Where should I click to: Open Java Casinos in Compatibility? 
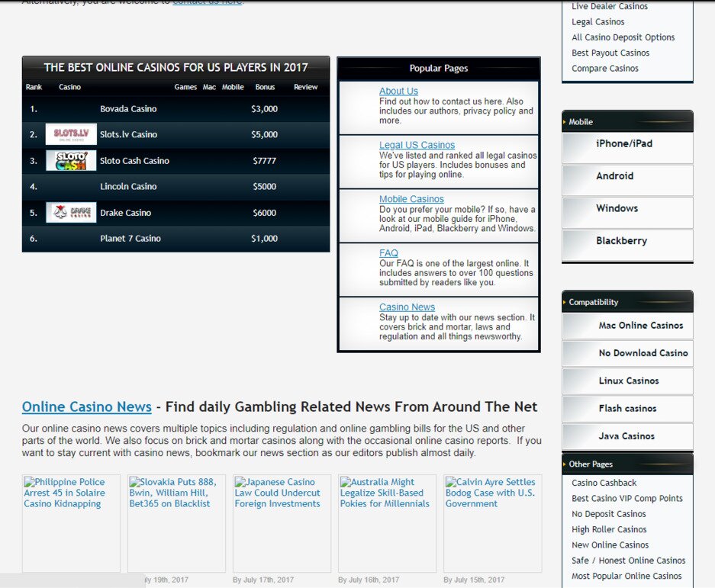[x=627, y=437]
